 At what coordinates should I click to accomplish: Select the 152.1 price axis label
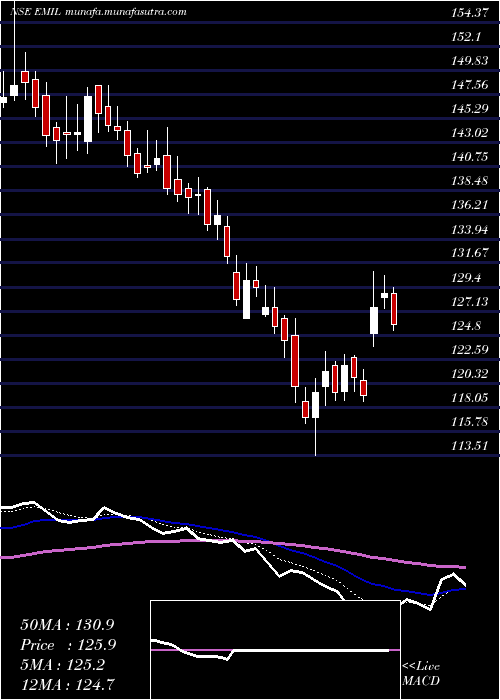point(465,38)
